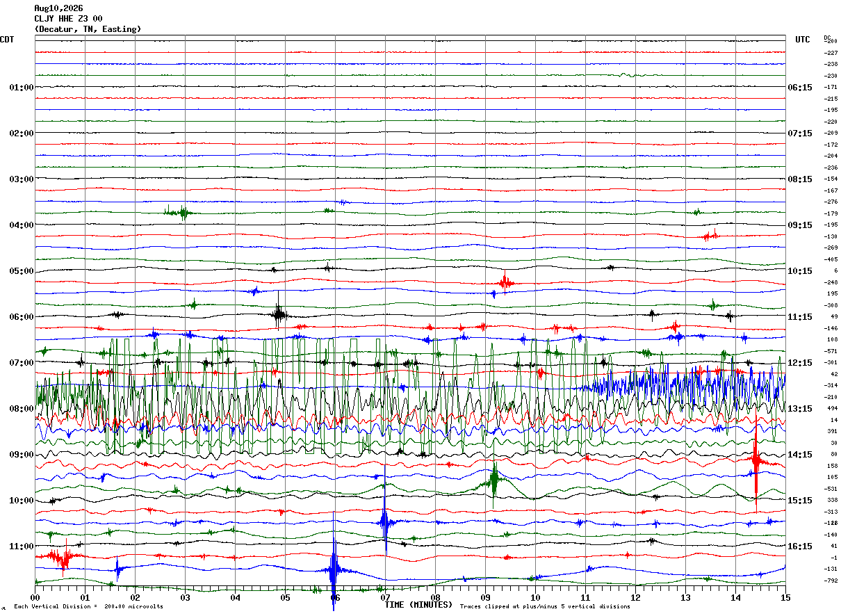Click the DC offset value -308
Image resolution: width=841 pixels, height=616 pixels.
pyautogui.click(x=831, y=305)
